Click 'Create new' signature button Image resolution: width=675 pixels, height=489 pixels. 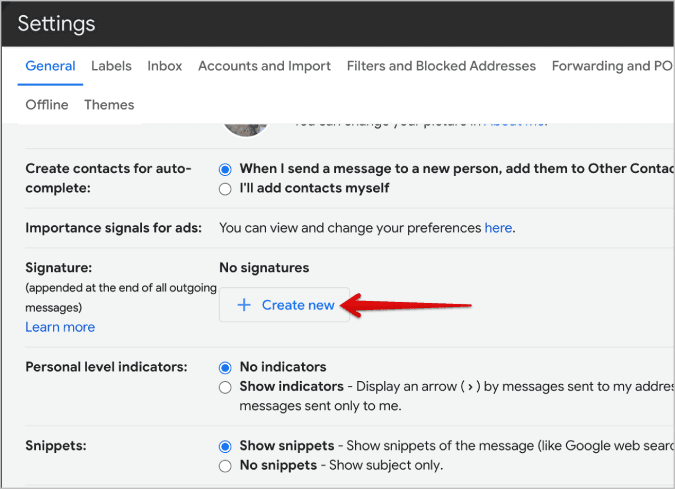coord(285,305)
